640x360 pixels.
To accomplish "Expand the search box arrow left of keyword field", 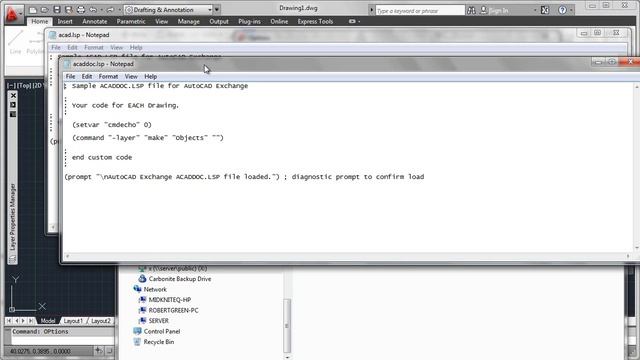I will [371, 10].
